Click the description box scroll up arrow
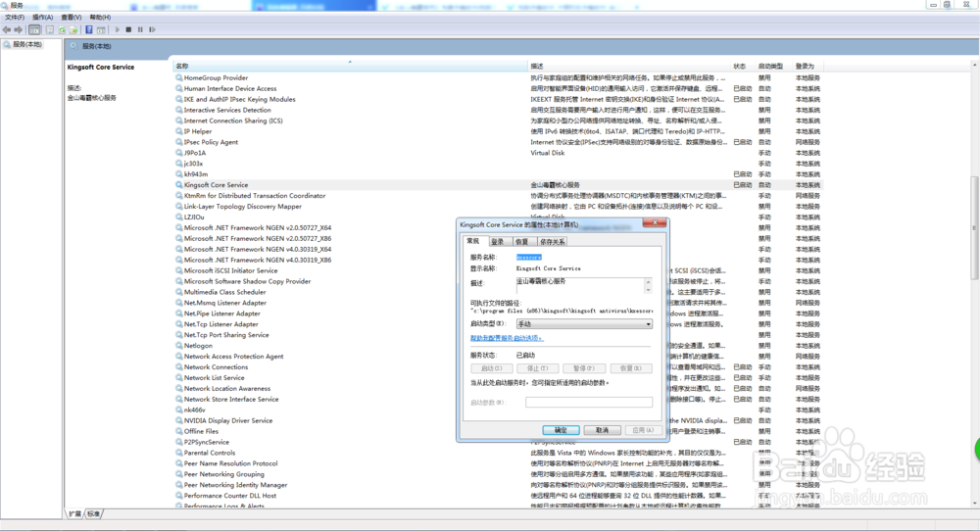 (648, 282)
